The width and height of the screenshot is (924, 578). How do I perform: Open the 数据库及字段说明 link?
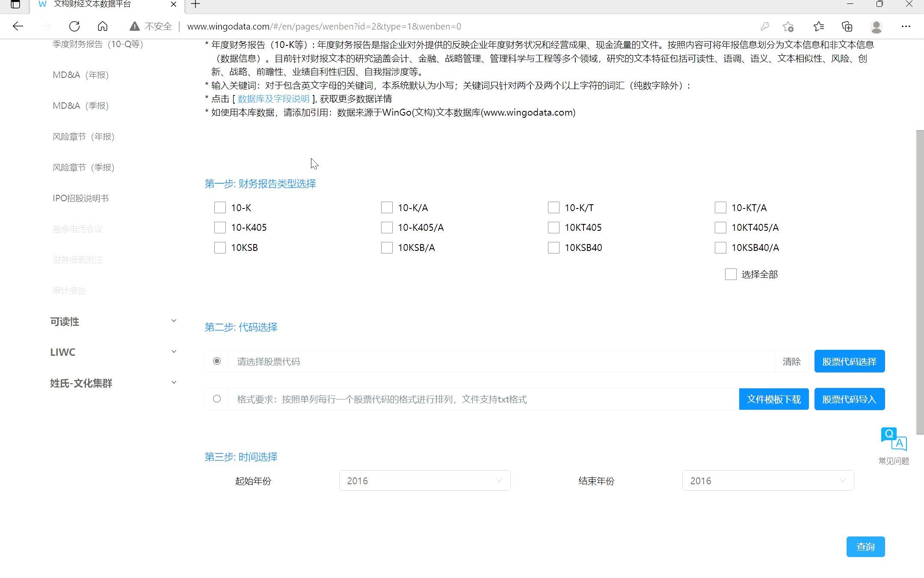click(x=273, y=99)
